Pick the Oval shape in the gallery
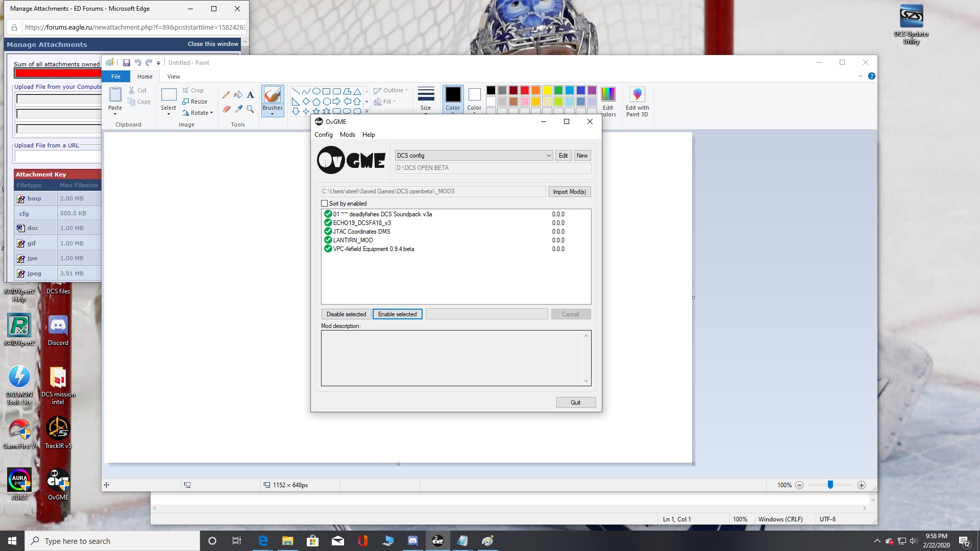 pyautogui.click(x=316, y=91)
